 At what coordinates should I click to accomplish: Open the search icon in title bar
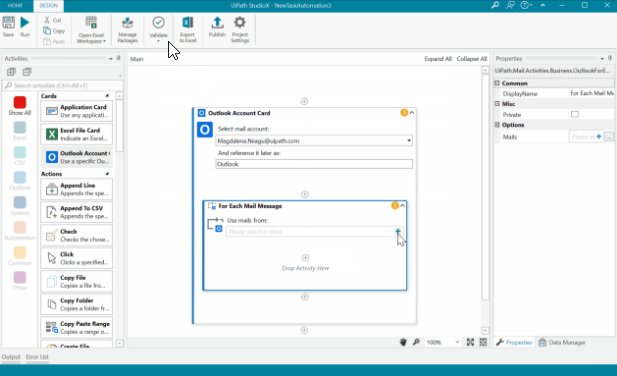tap(495, 5)
